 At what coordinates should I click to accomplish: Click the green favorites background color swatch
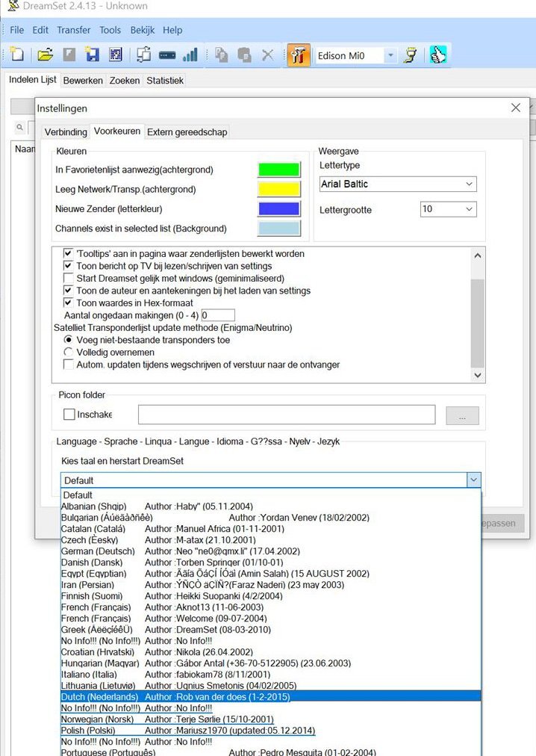(278, 170)
